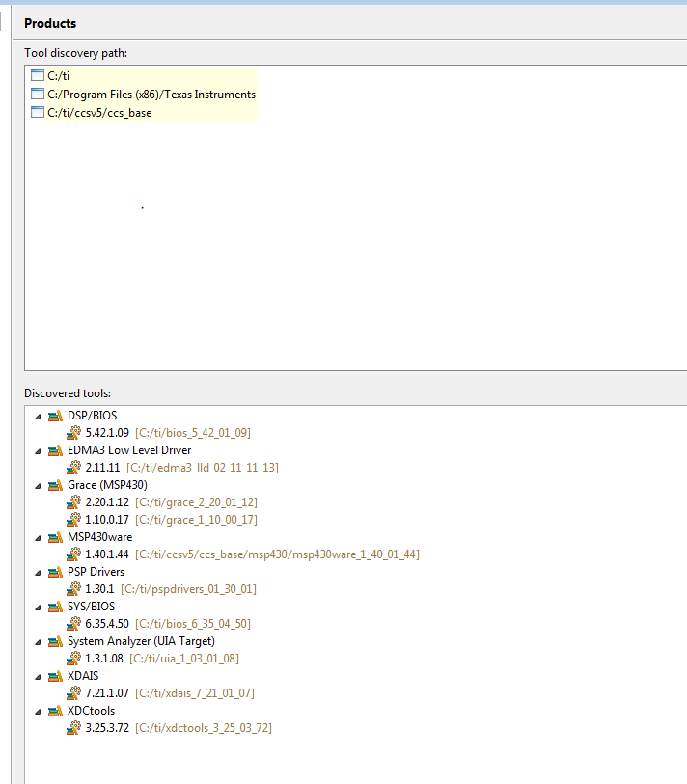Select UIA version 1.3.1.08
This screenshot has width=687, height=784.
[x=104, y=659]
